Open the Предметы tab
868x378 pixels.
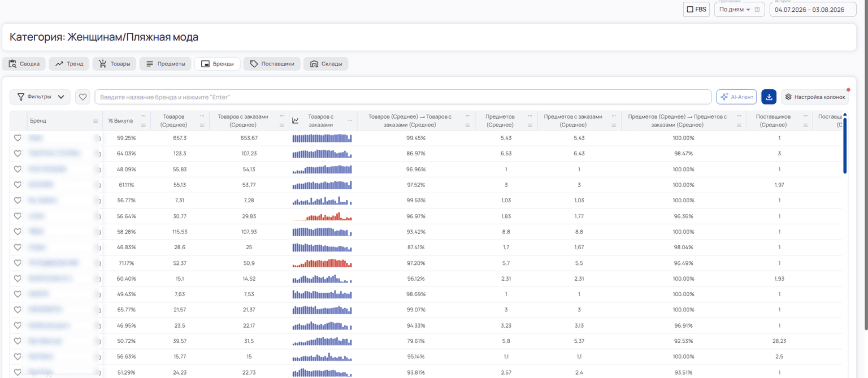165,64
